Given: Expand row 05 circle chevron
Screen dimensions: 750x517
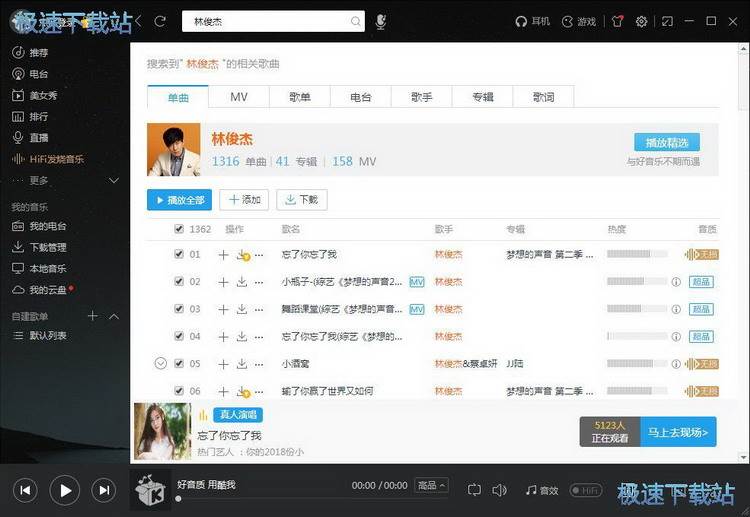Looking at the screenshot, I should [161, 363].
